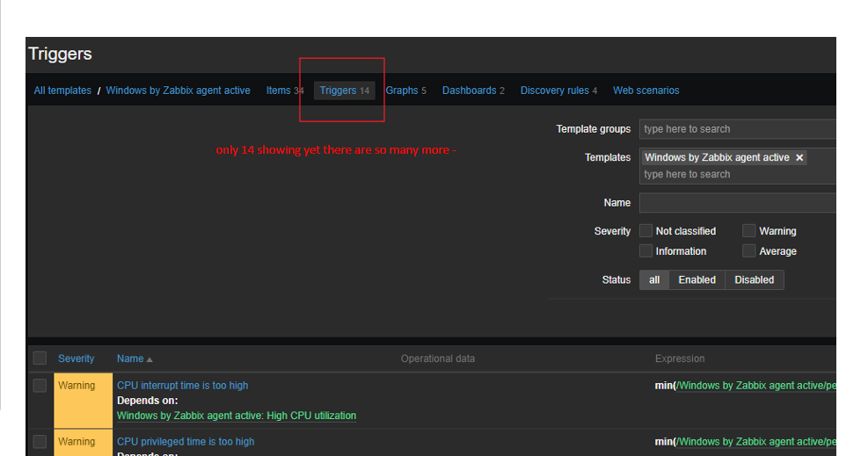Click the Name filter input field
This screenshot has height=456, width=868.
[737, 203]
